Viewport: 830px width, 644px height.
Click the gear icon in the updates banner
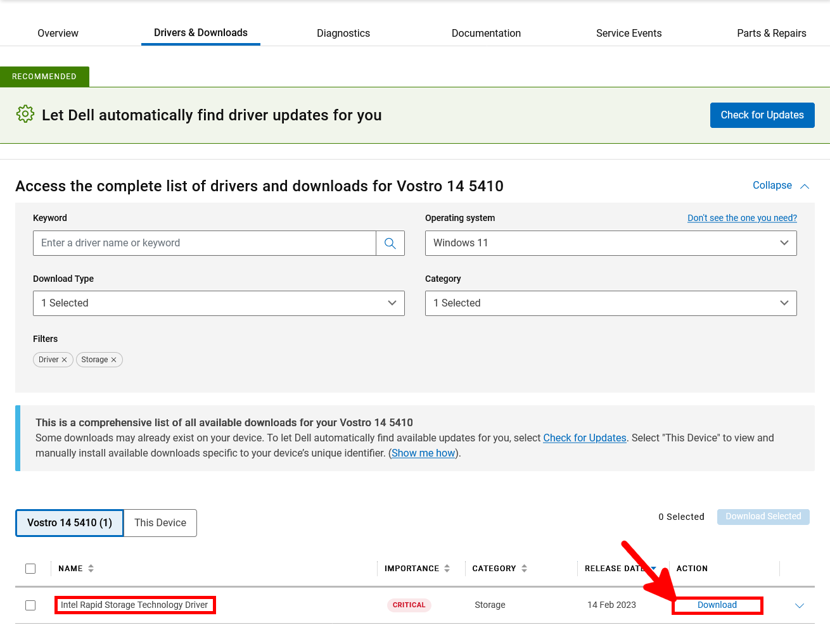pyautogui.click(x=25, y=115)
